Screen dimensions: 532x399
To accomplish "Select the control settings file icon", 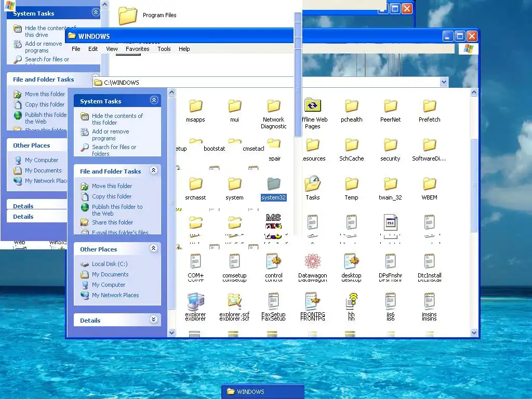I will (273, 261).
